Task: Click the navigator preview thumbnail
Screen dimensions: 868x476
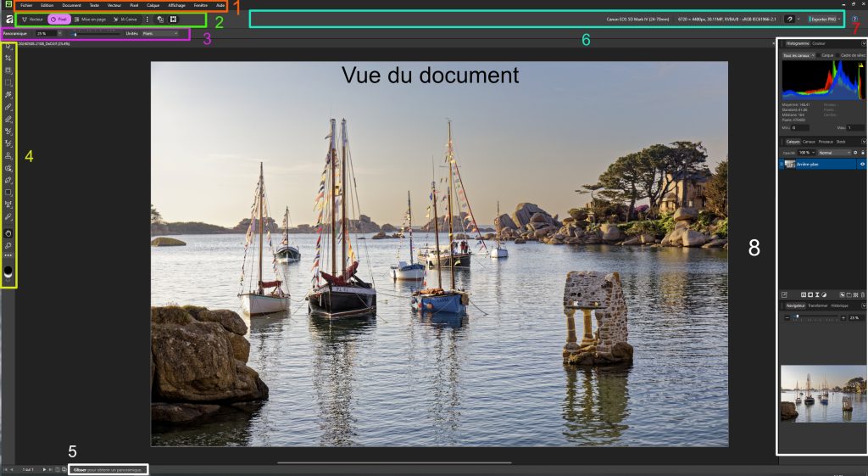Action: coord(822,393)
